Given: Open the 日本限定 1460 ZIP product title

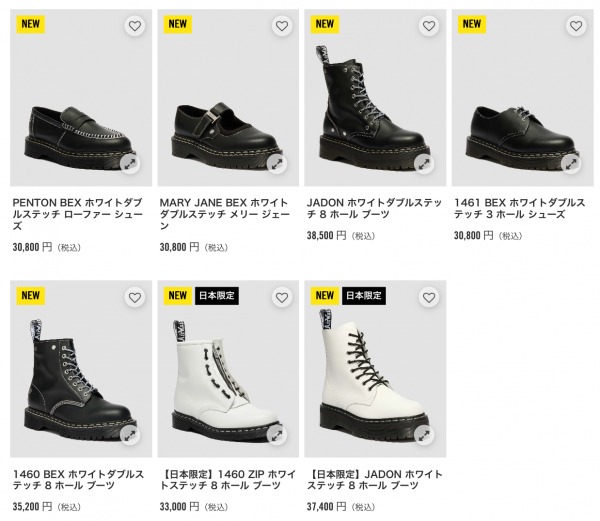Looking at the screenshot, I should tap(226, 479).
